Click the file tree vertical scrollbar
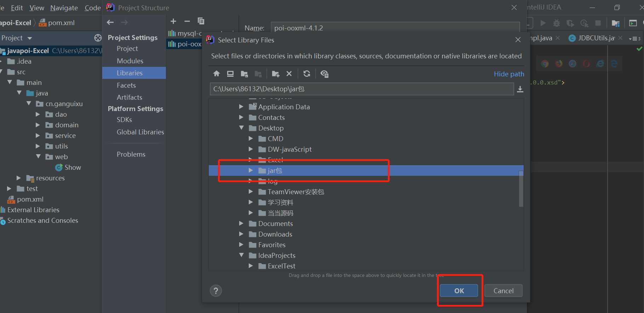 coord(521,189)
